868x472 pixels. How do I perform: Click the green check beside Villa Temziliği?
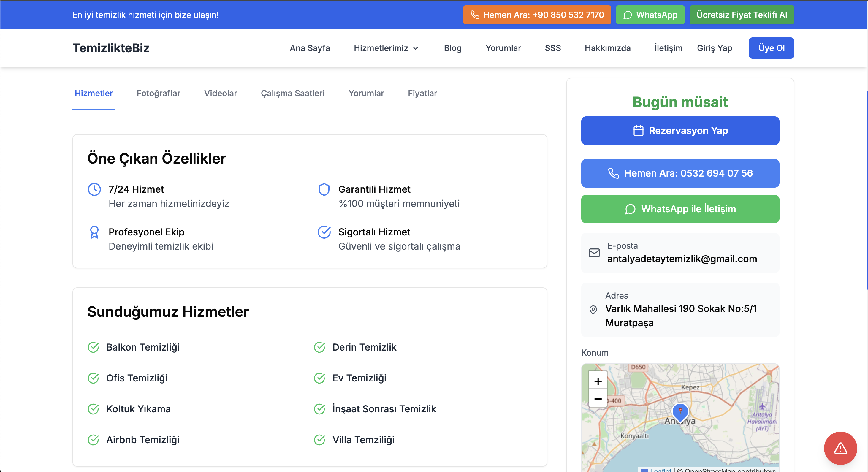tap(319, 440)
